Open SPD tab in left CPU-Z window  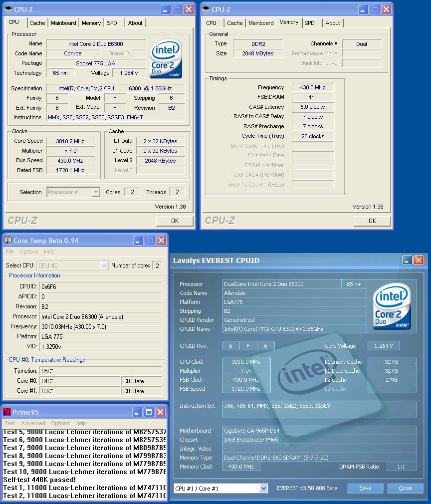click(112, 23)
